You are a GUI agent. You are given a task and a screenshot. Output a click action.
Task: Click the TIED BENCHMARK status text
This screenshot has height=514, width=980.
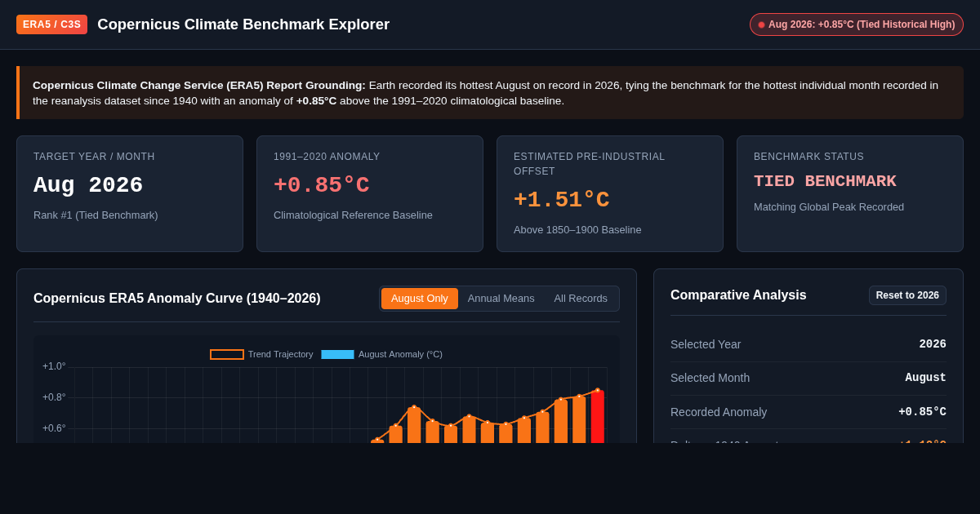pos(825,181)
